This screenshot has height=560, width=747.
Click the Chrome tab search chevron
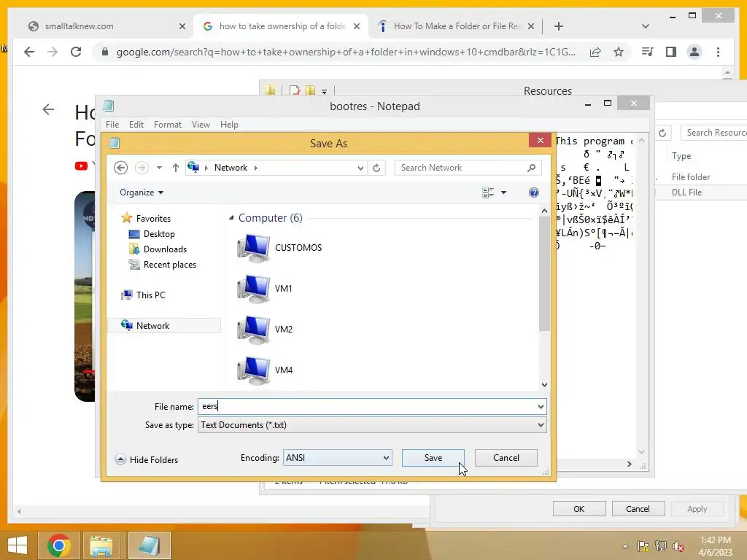click(646, 26)
